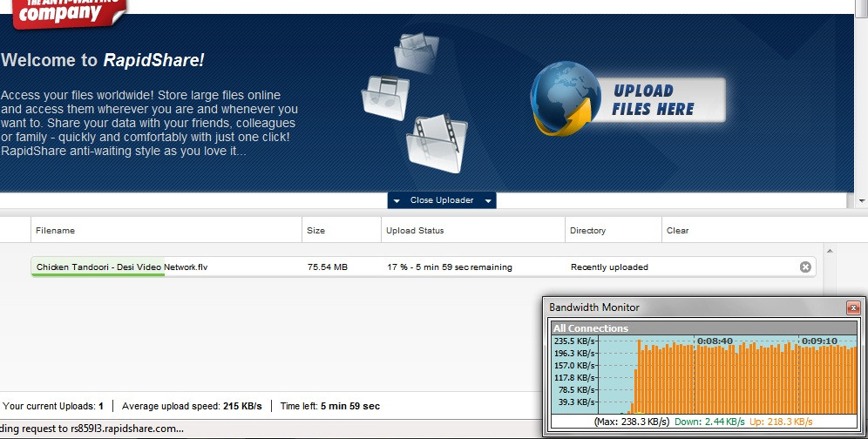Image resolution: width=868 pixels, height=439 pixels.
Task: Click the 235.5 KB/s axis label
Action: click(x=574, y=341)
